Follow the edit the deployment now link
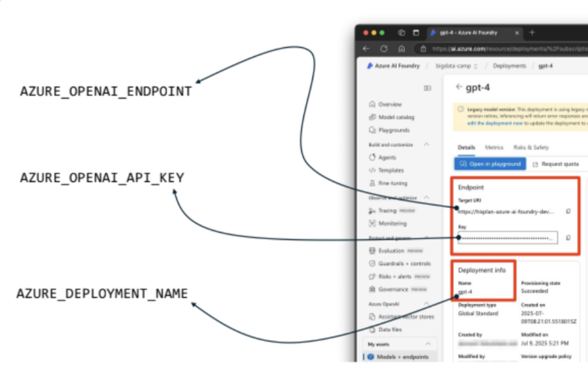 click(x=495, y=124)
